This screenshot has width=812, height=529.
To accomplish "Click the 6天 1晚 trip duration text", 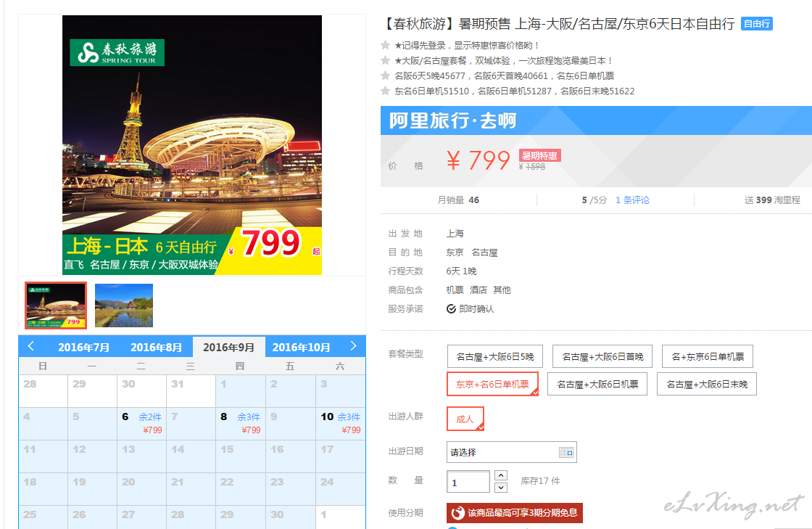I will [461, 271].
